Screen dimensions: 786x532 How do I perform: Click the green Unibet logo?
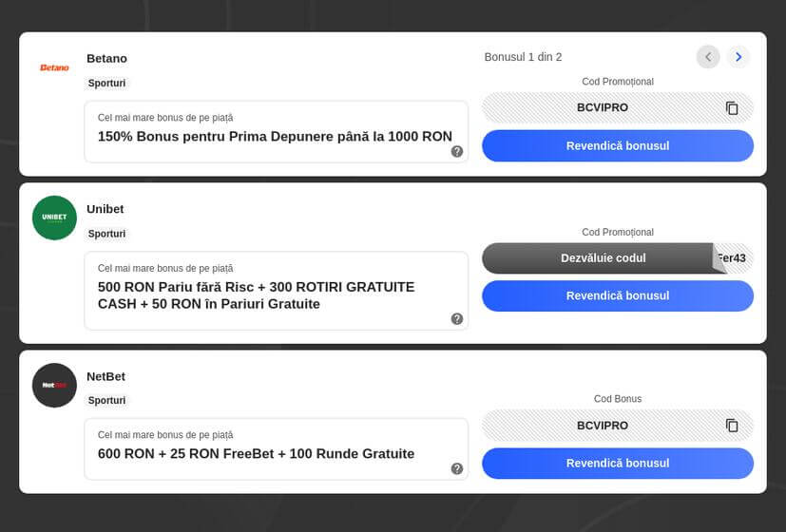pyautogui.click(x=54, y=218)
